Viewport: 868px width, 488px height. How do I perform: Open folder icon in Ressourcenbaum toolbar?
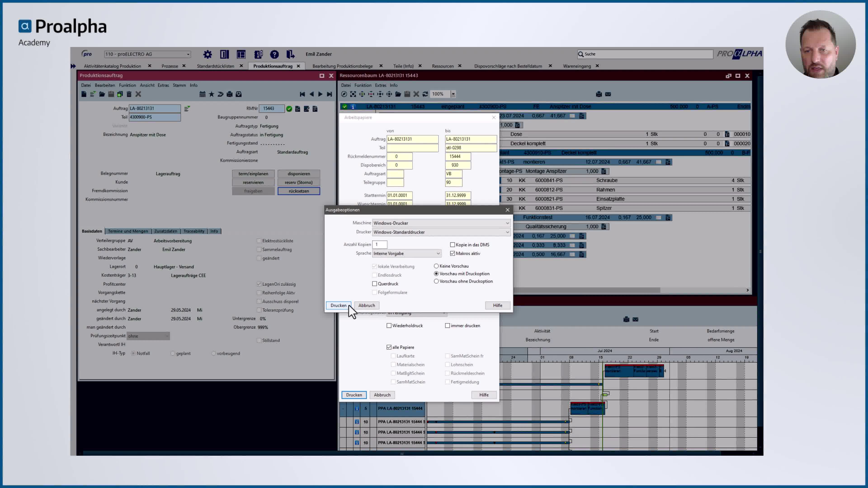(x=398, y=94)
